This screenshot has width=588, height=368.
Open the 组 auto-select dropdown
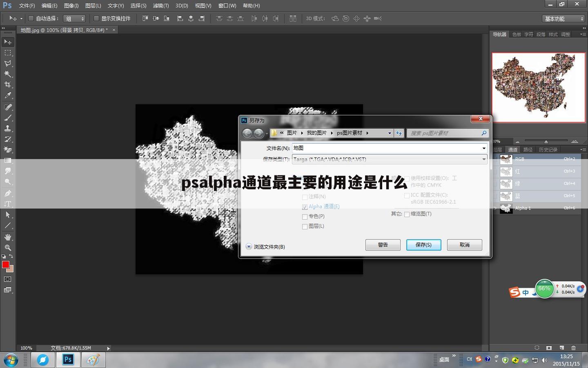click(74, 18)
